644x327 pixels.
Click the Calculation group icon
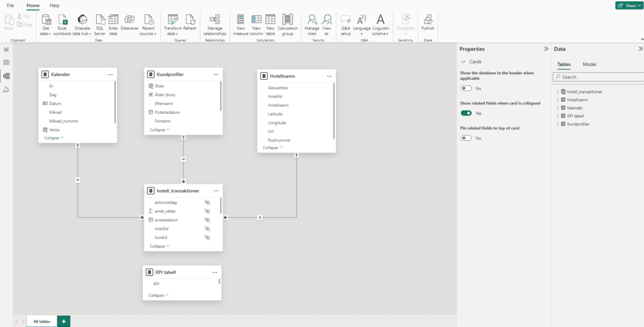coord(287,20)
